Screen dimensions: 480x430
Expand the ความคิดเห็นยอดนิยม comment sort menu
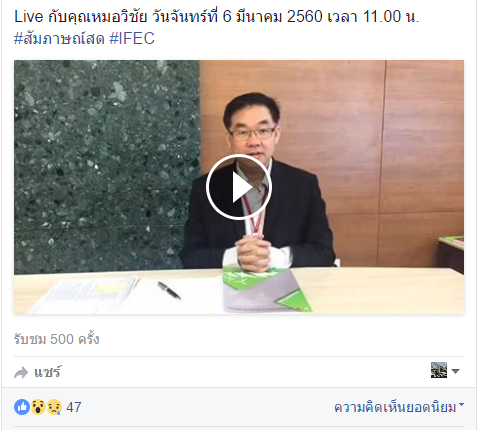coord(399,407)
